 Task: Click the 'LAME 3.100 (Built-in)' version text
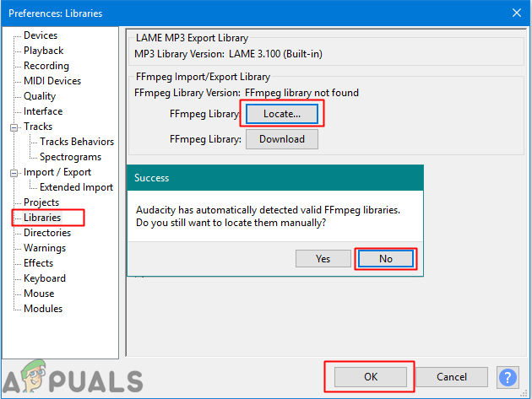click(275, 54)
